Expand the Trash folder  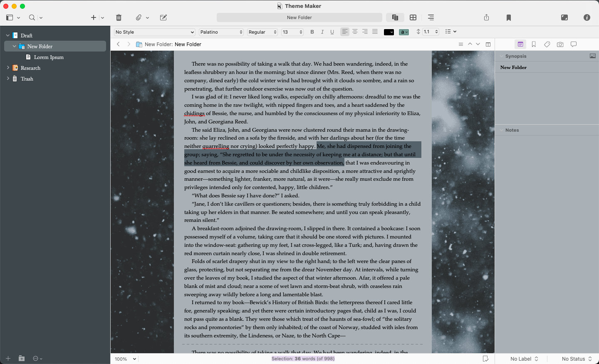pos(7,78)
